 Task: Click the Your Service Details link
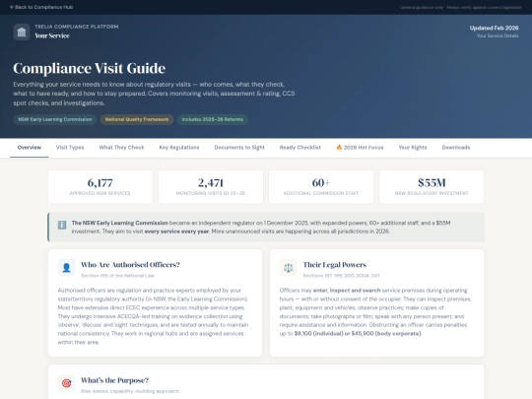(498, 35)
